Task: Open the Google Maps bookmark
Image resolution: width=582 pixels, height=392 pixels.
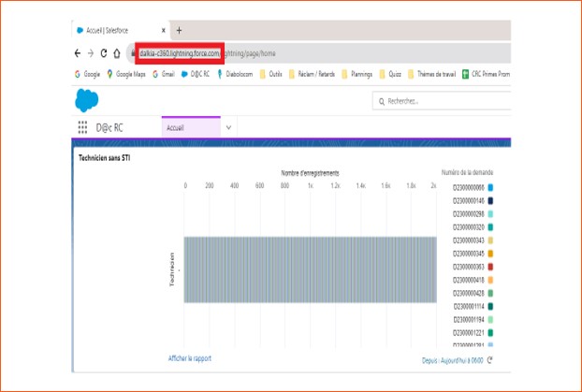Action: point(126,74)
